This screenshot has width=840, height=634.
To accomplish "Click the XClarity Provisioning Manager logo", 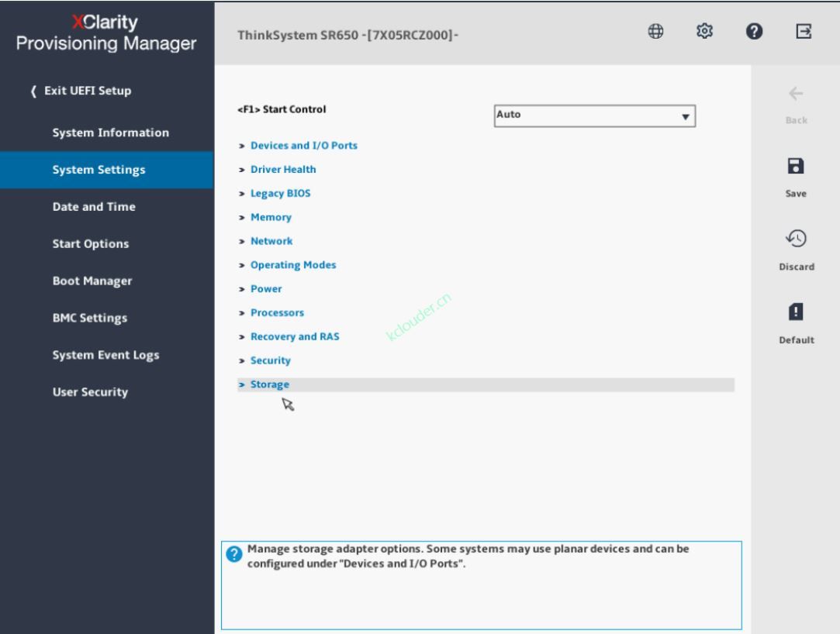I will [106, 33].
